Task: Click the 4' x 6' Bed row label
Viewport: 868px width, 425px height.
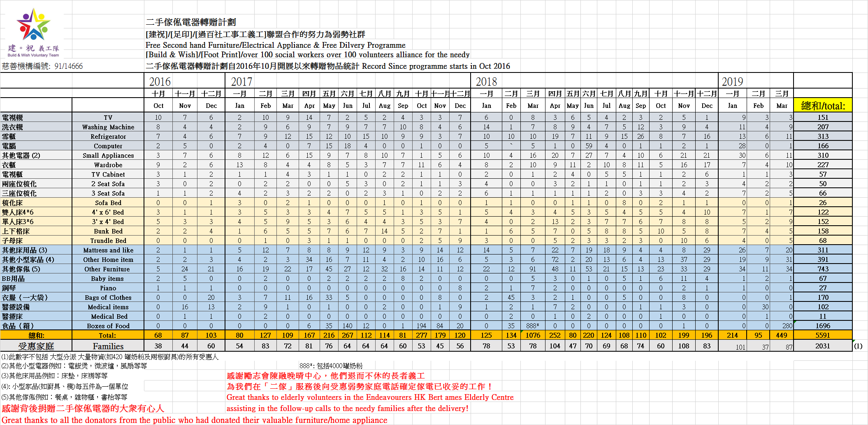Action: click(108, 212)
